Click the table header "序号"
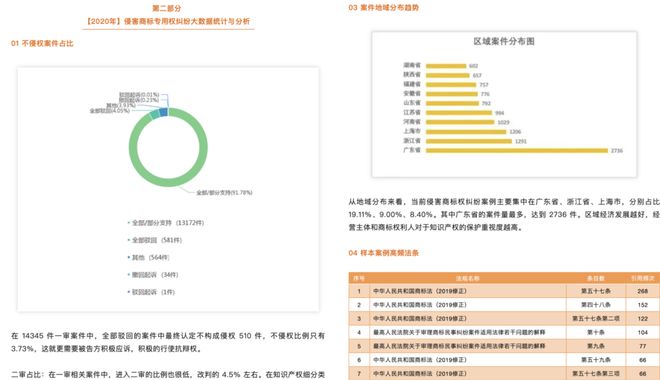This screenshot has height=380, width=660. pyautogui.click(x=359, y=278)
